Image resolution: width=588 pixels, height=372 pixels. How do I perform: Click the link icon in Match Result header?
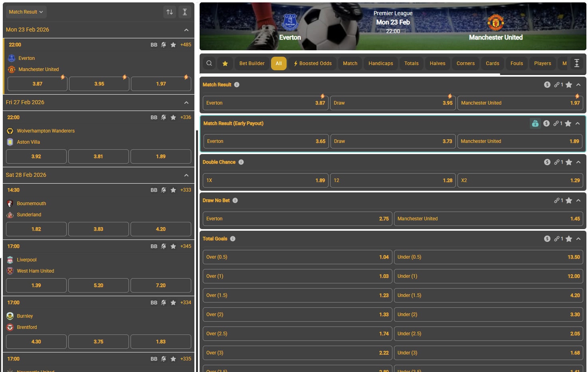(557, 85)
